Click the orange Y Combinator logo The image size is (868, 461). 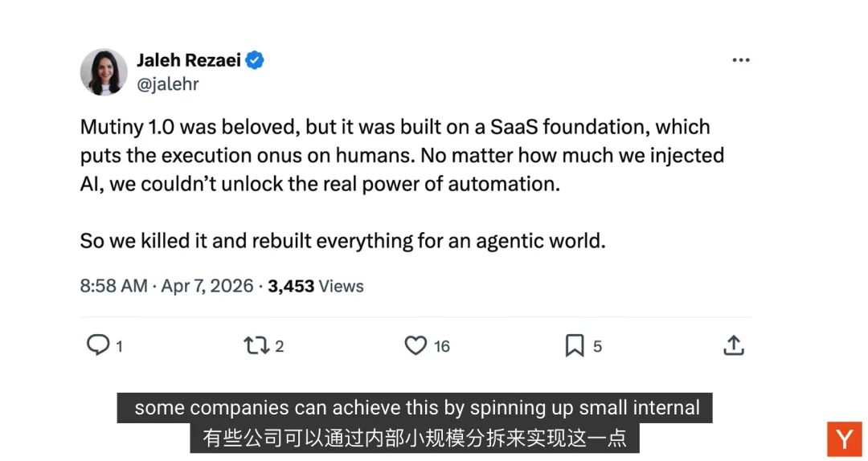point(844,439)
